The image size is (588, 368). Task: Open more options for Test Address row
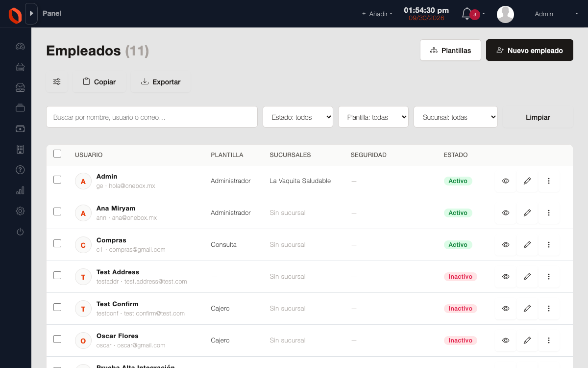(x=549, y=277)
